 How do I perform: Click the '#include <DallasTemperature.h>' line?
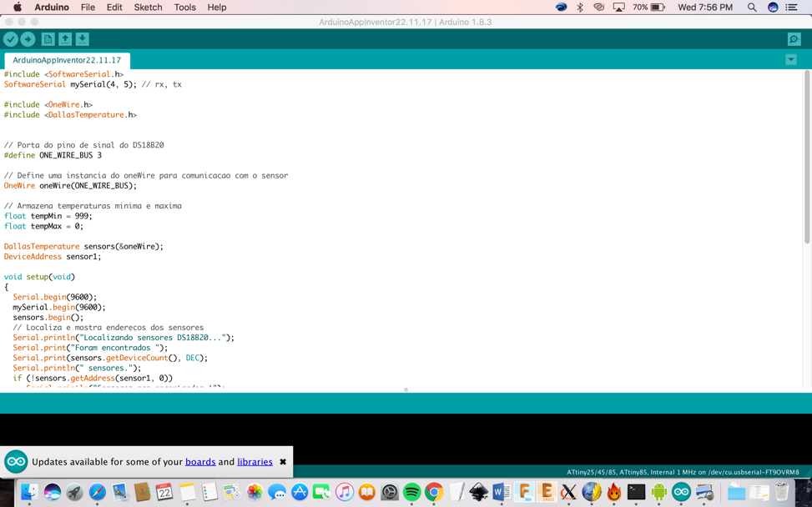pyautogui.click(x=70, y=115)
